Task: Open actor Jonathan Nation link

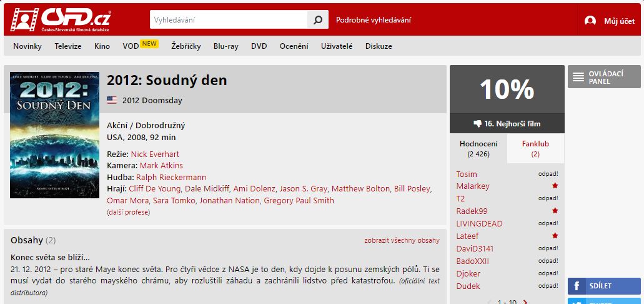Action: point(230,200)
